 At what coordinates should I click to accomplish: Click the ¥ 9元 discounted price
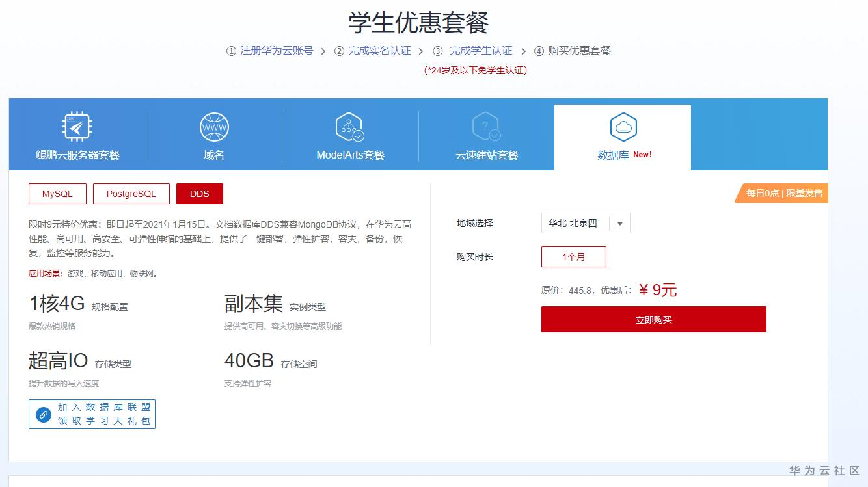coord(658,290)
